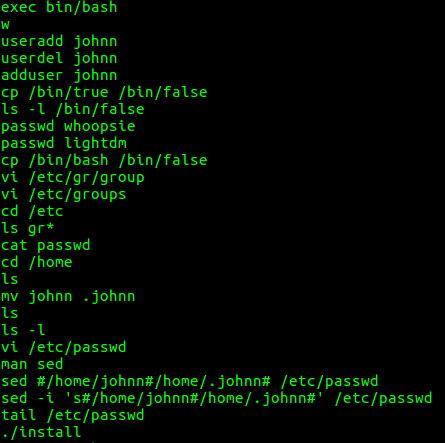This screenshot has width=445, height=443.
Task: Select the 'userdel johnn' line
Action: click(59, 58)
